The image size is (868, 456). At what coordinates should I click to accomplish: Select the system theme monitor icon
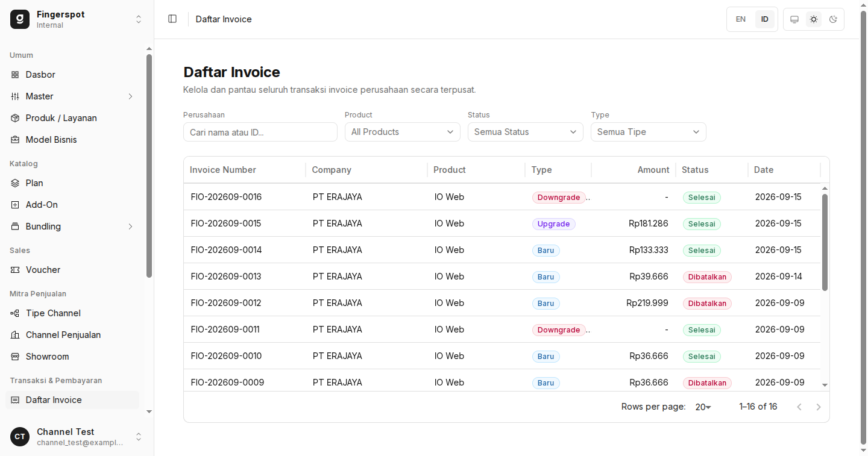pyautogui.click(x=794, y=19)
